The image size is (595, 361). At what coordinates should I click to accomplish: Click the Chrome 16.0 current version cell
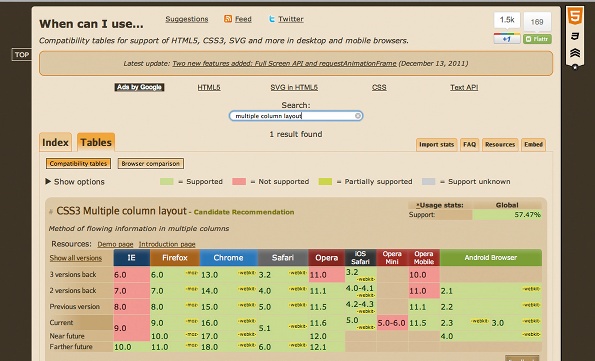click(x=228, y=323)
